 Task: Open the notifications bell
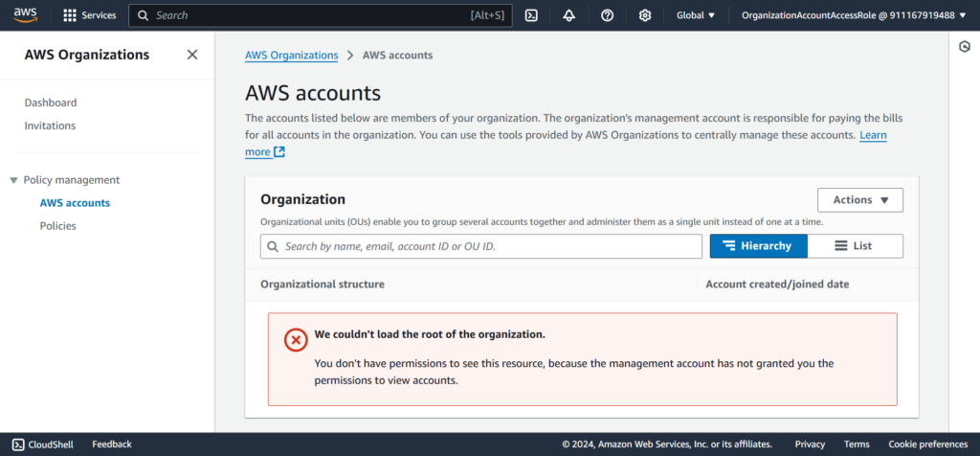(569, 15)
